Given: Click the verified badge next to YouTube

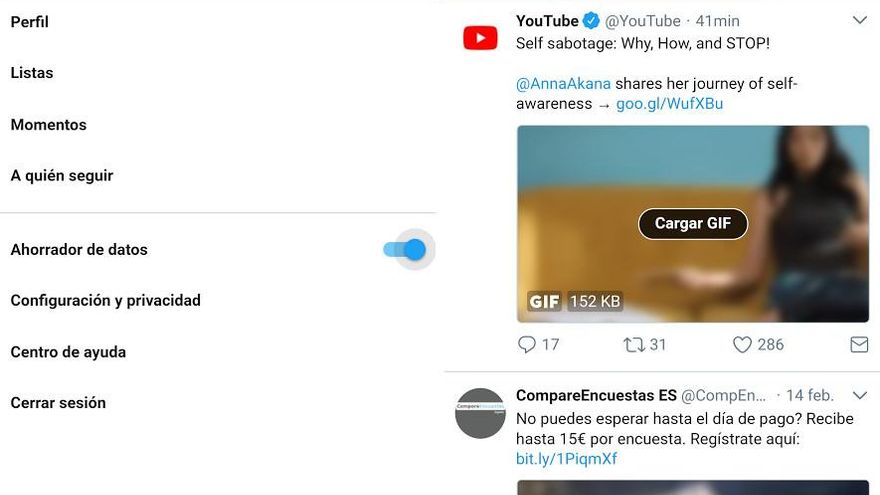Looking at the screenshot, I should (x=592, y=21).
